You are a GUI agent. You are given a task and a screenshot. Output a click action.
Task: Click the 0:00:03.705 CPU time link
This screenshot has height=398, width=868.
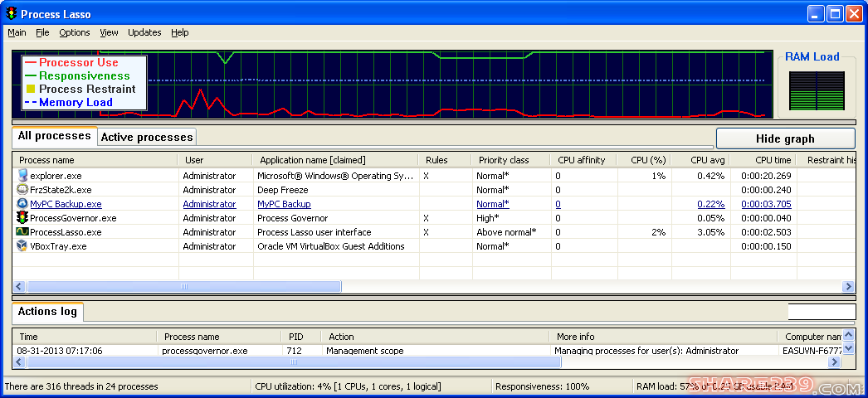tap(766, 204)
